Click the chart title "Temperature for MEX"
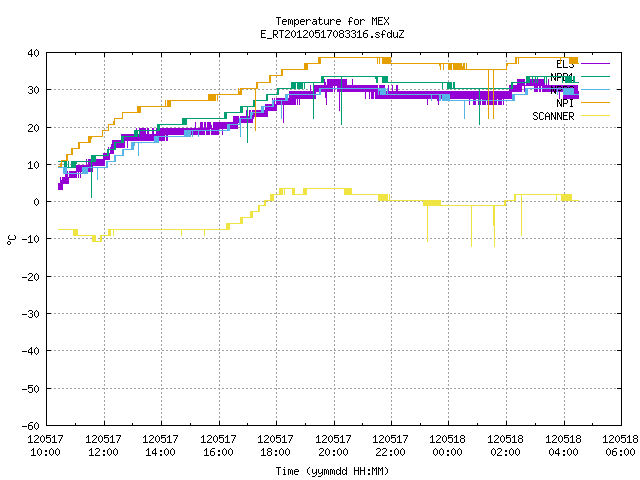This screenshot has width=640, height=480. click(x=332, y=21)
